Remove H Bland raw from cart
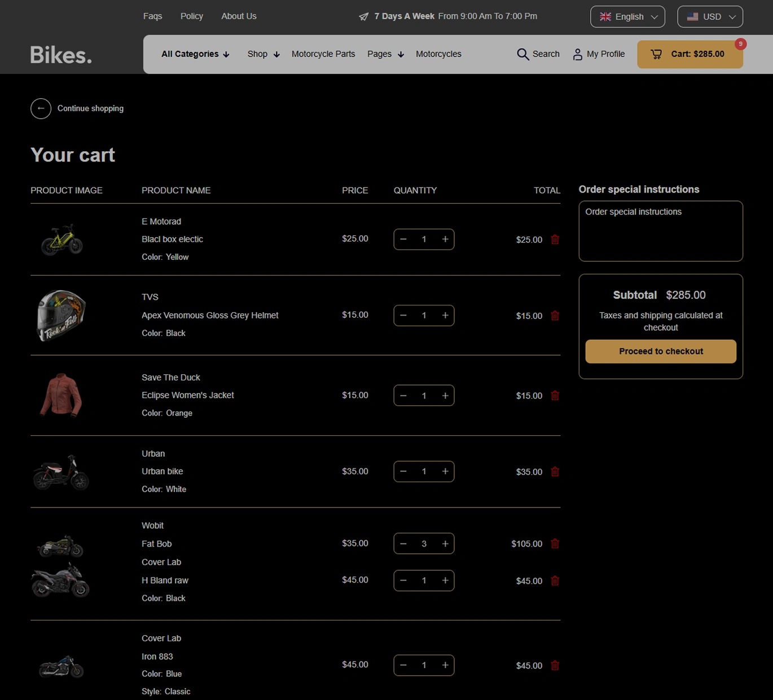The width and height of the screenshot is (773, 700). tap(555, 580)
